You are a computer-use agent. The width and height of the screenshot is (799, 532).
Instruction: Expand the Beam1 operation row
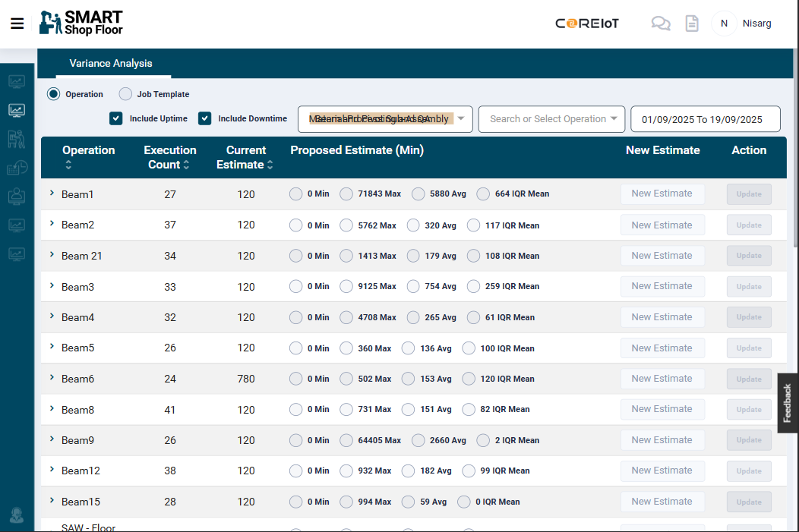click(52, 194)
